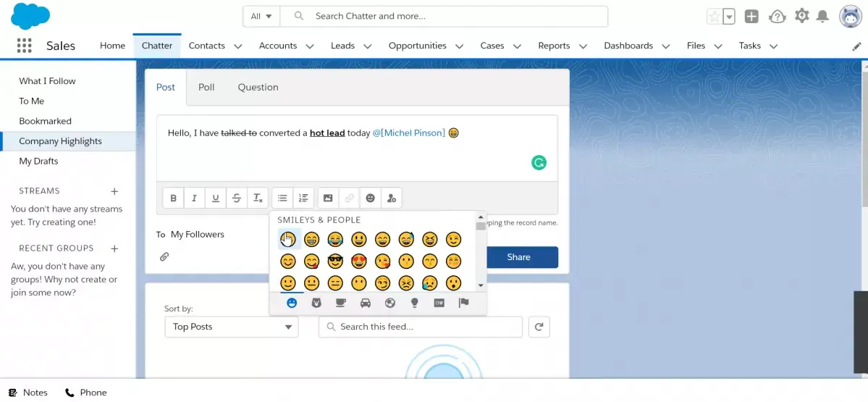Toggle numbered list
The image size is (868, 402).
(303, 198)
